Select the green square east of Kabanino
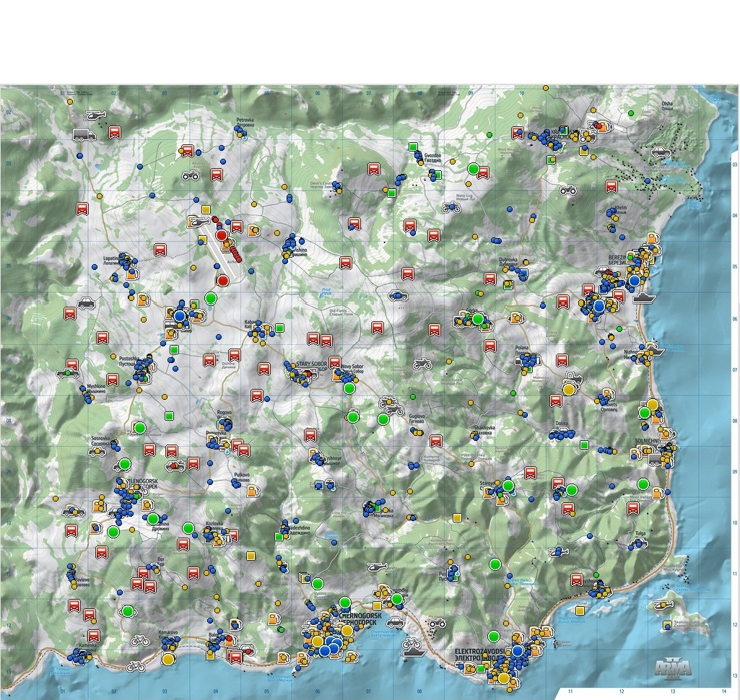Viewport: 740px width, 700px height. coord(280,328)
